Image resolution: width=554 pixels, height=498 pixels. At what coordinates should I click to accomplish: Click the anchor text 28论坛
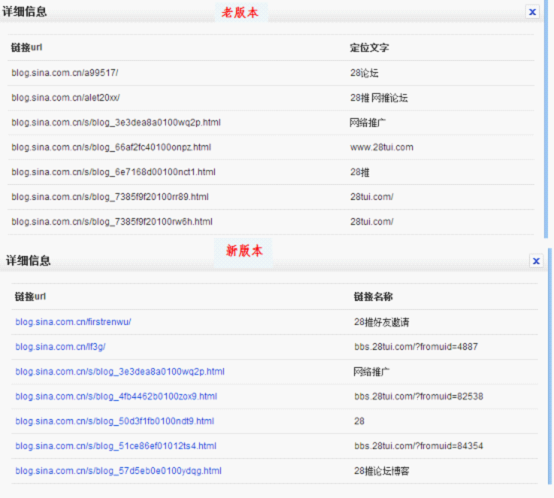click(x=364, y=73)
